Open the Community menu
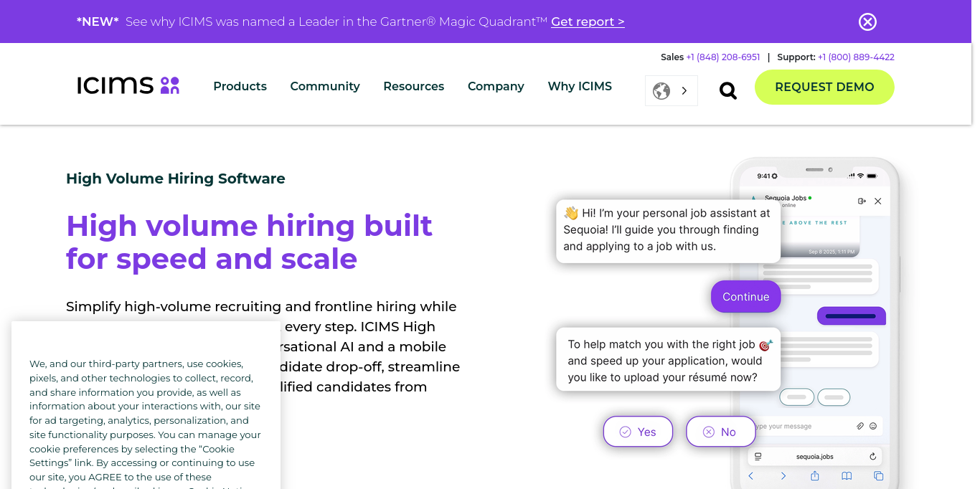The width and height of the screenshot is (980, 489). 325,86
